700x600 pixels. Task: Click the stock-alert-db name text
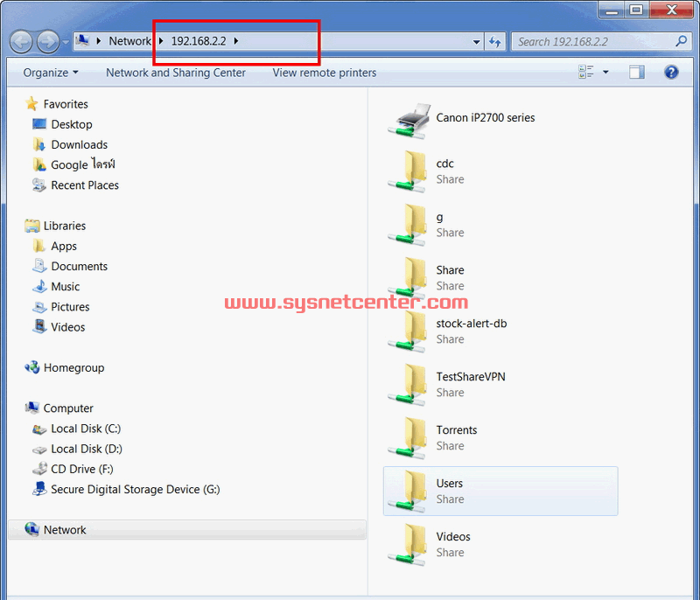[472, 324]
